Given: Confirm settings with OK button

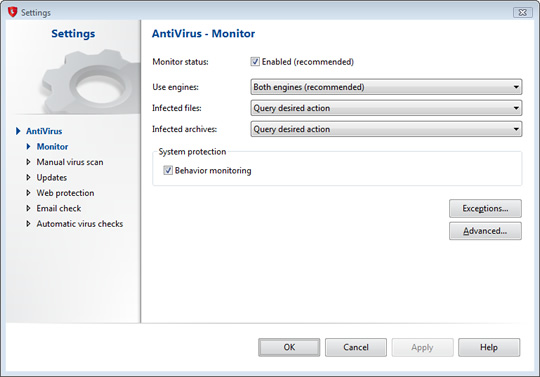Looking at the screenshot, I should click(x=289, y=347).
